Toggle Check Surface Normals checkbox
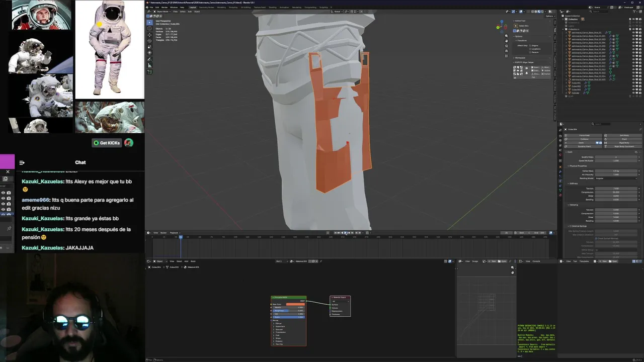This screenshot has width=644, height=362. tap(596, 238)
